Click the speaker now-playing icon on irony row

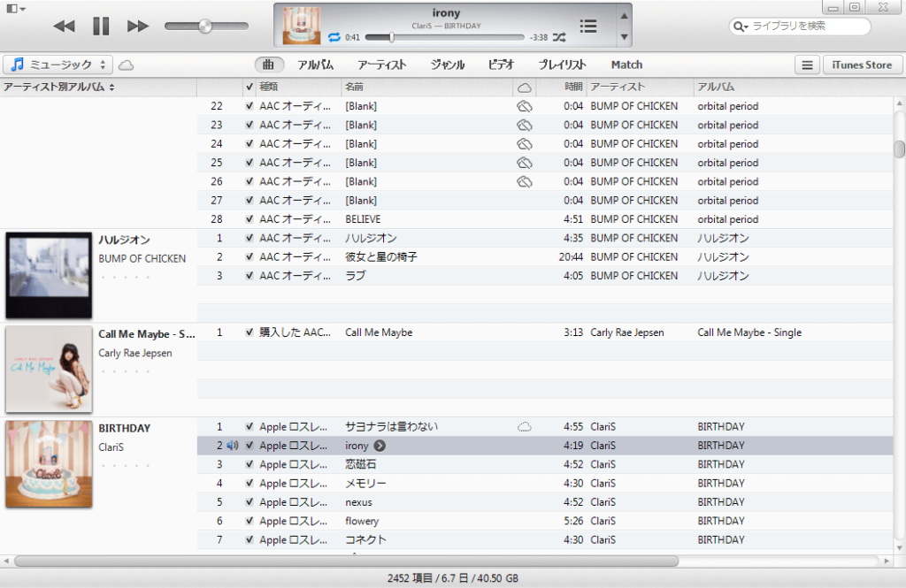click(x=233, y=446)
